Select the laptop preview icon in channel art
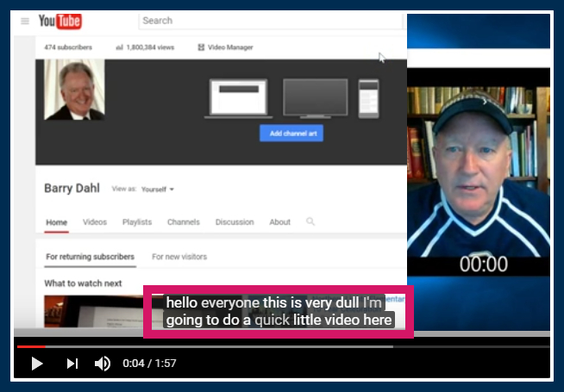Viewport: 564px width, 392px height. coord(239,99)
